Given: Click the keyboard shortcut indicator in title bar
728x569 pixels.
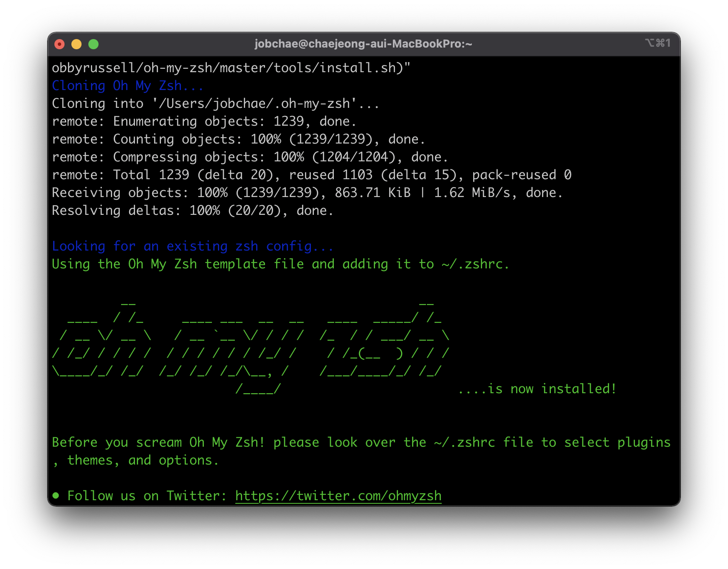Looking at the screenshot, I should click(657, 43).
